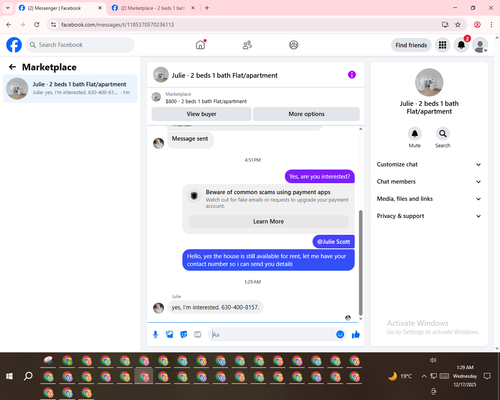
Task: Show hidden system tray icons chevron
Action: (424, 376)
